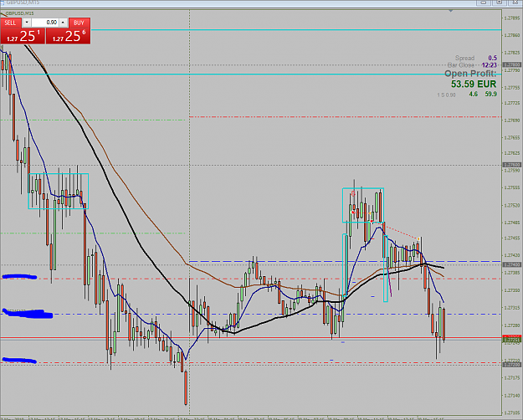This screenshot has width=523, height=420.
Task: Click the 1.27 25¹ sell price tile
Action: (x=23, y=36)
